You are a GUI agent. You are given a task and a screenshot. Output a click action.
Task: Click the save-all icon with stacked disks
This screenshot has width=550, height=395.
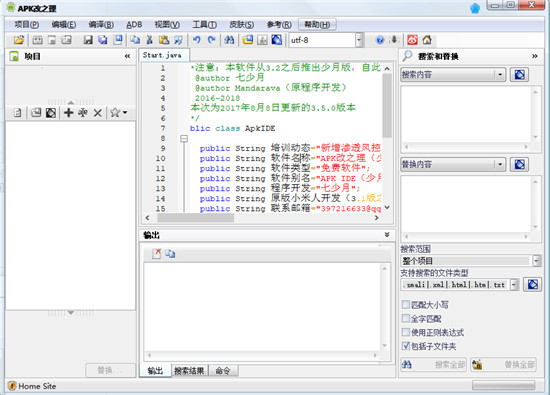click(x=102, y=40)
